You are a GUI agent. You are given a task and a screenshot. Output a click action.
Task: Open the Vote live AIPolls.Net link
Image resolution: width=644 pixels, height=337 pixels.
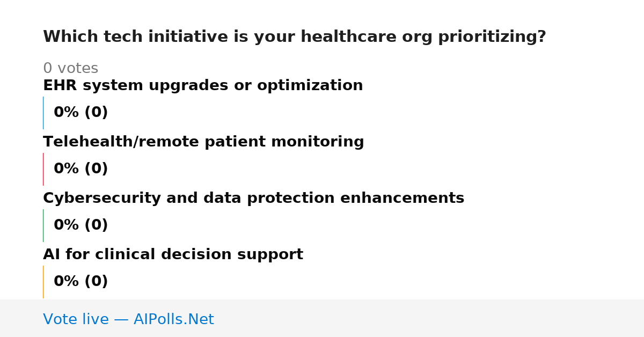128,319
